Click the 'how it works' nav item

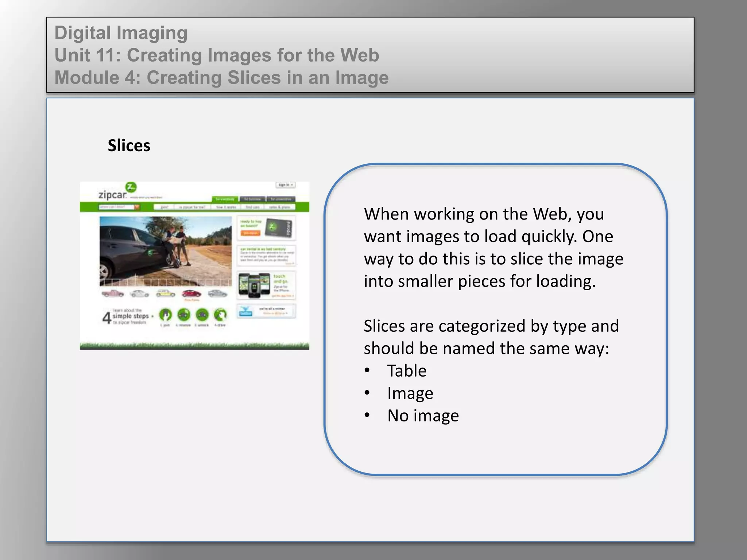[226, 207]
